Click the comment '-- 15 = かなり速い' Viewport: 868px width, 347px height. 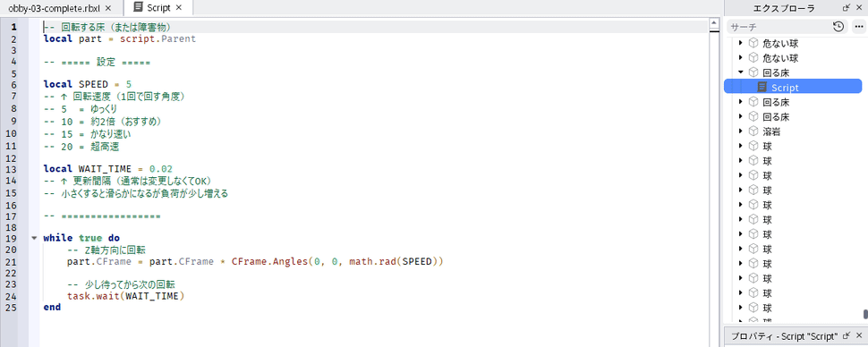(x=87, y=134)
